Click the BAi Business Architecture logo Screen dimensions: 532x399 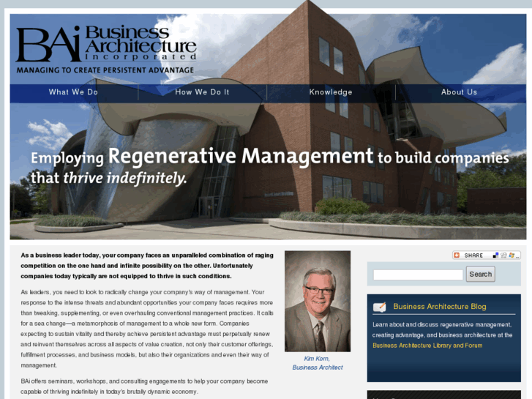[x=106, y=44]
